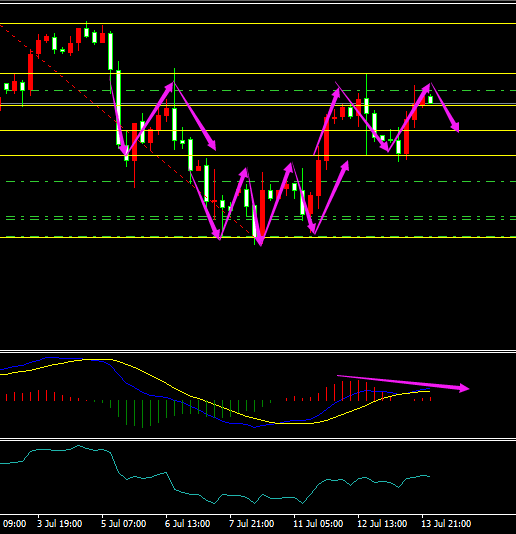
Task: Click the 12 Jul 13:00 time label
Action: pos(382,523)
